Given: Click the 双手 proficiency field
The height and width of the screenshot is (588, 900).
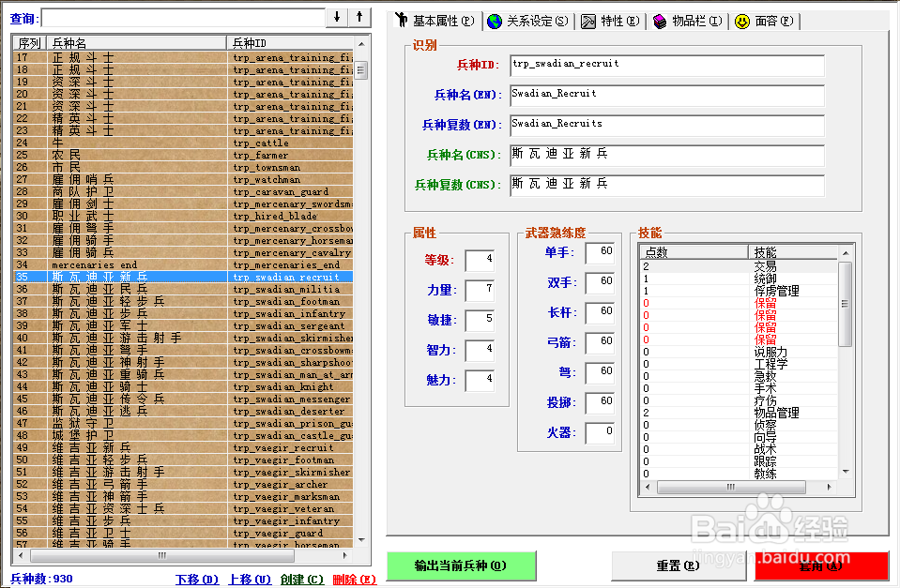Looking at the screenshot, I should [x=600, y=283].
